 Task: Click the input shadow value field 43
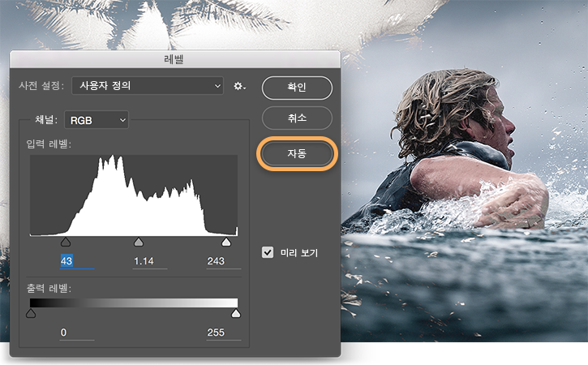tap(77, 261)
